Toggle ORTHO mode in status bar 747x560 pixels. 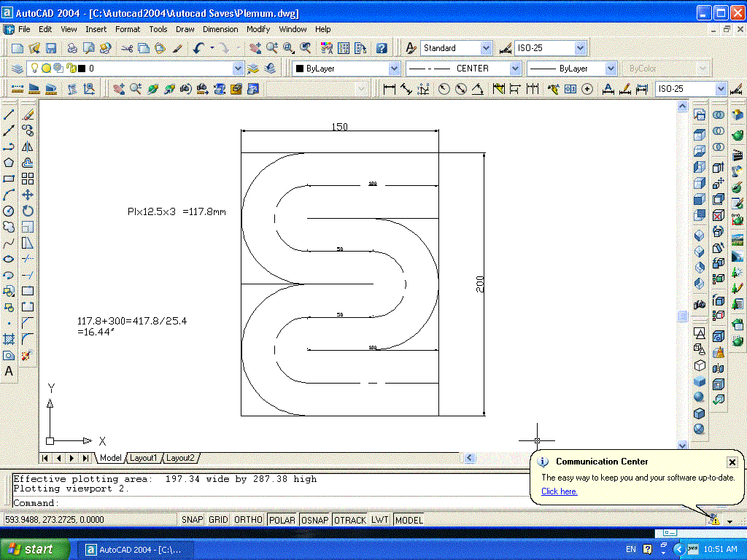pos(248,520)
